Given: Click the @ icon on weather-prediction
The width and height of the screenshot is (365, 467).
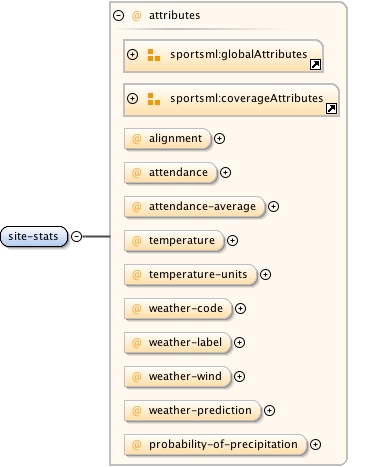Looking at the screenshot, I should [x=137, y=410].
